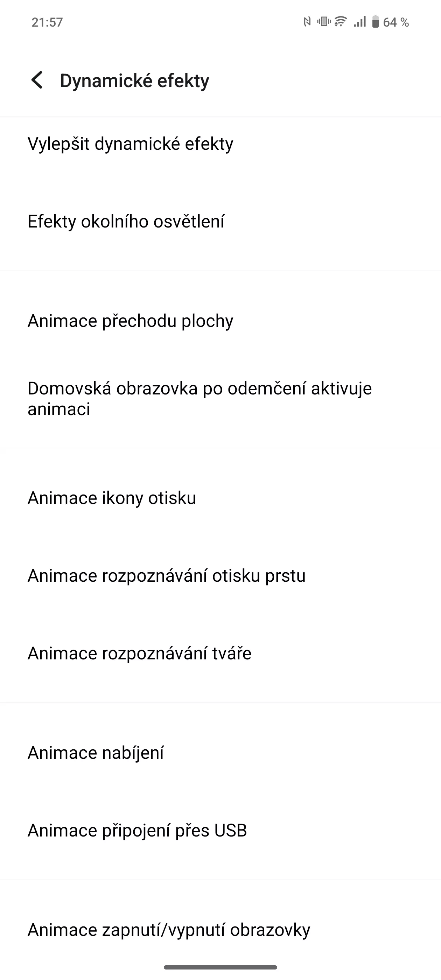Open Animace připojení přes USB

[220, 830]
